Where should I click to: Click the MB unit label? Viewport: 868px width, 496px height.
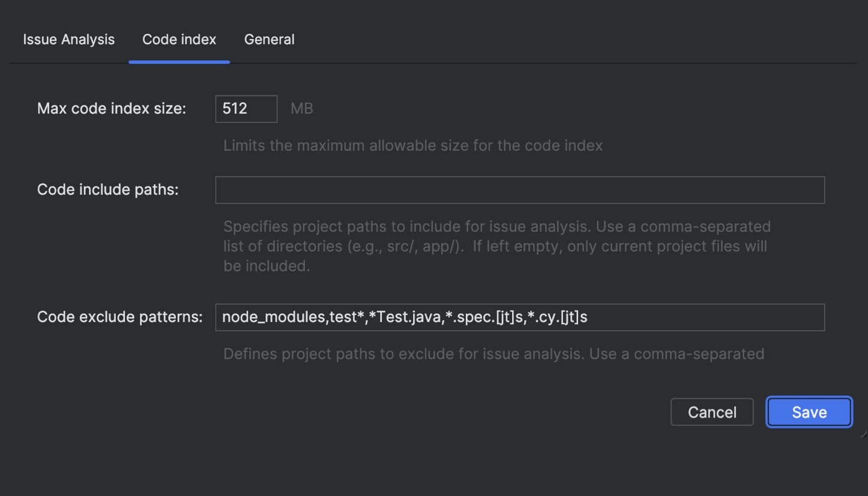click(x=302, y=109)
